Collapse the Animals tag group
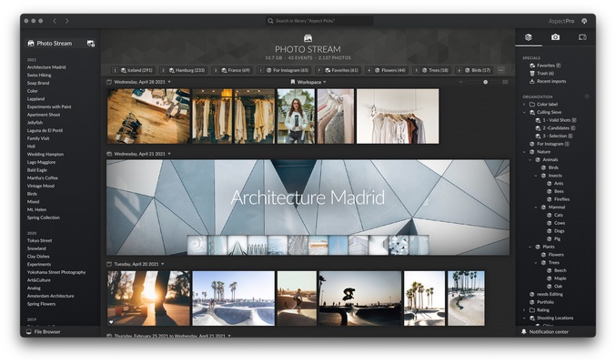The width and height of the screenshot is (616, 364). pos(530,159)
